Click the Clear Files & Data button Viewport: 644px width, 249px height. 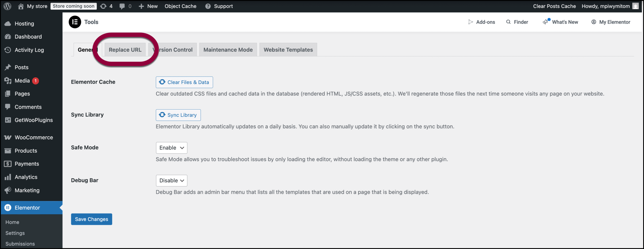coord(184,82)
